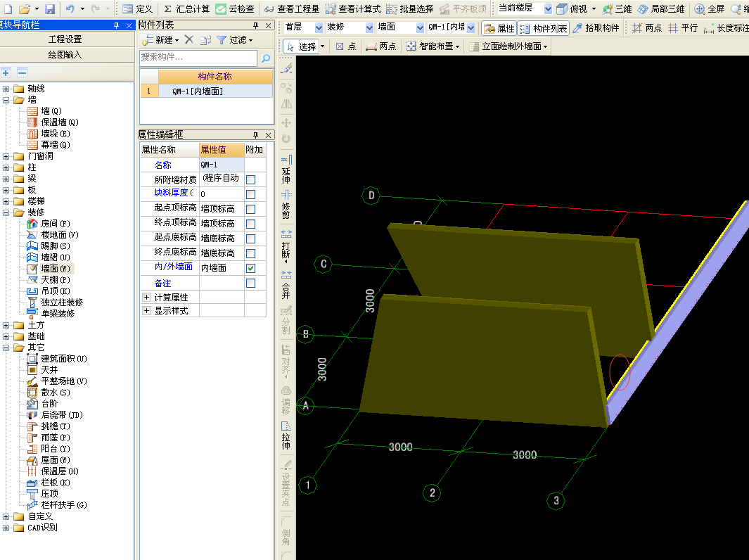Toggle the 属性 properties panel button
The width and height of the screenshot is (749, 560).
coord(499,29)
